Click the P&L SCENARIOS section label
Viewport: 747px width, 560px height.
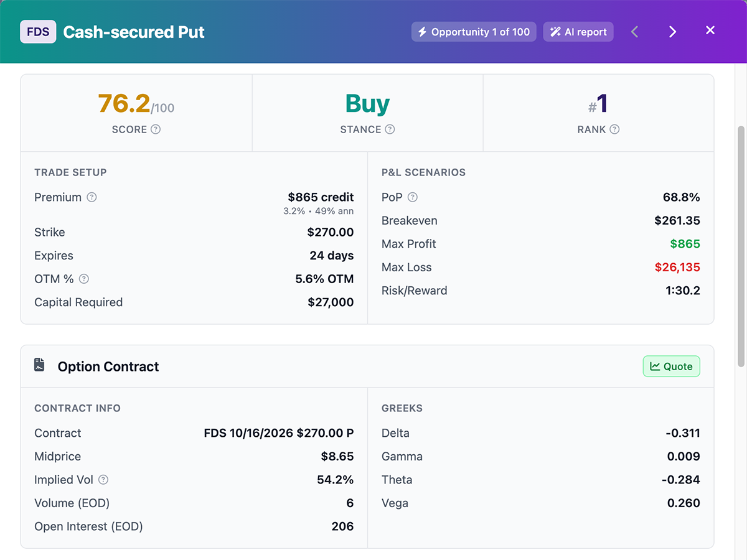423,172
